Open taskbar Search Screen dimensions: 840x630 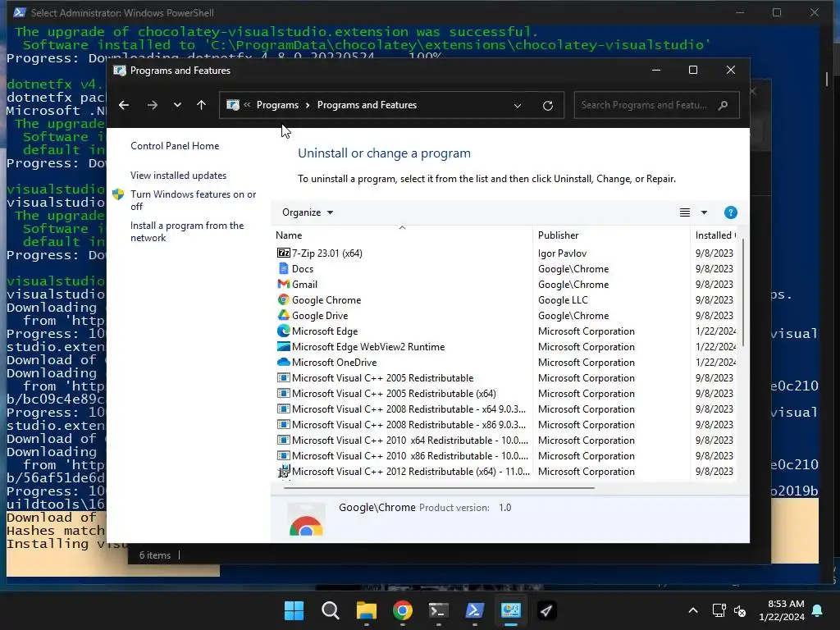[330, 610]
